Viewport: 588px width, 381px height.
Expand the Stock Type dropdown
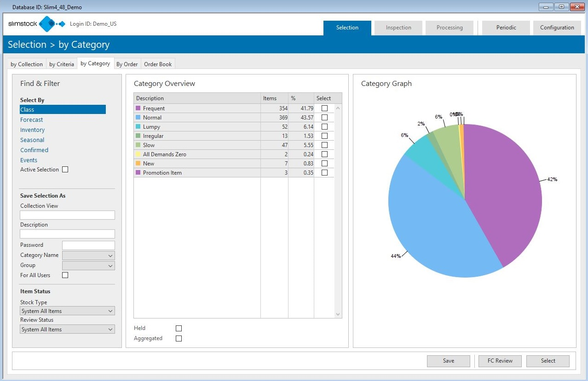point(67,311)
